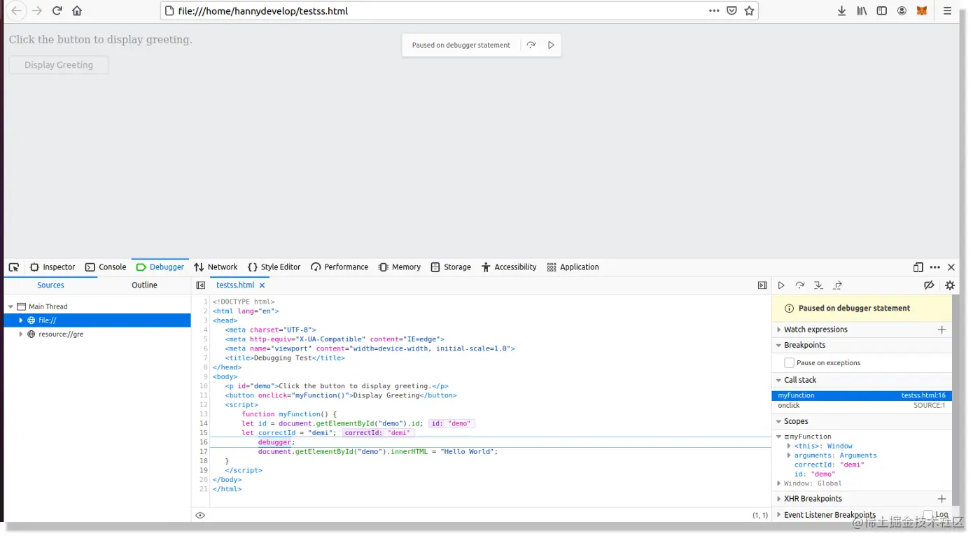Step over in the paused page overlay
The width and height of the screenshot is (980, 545).
(x=531, y=45)
